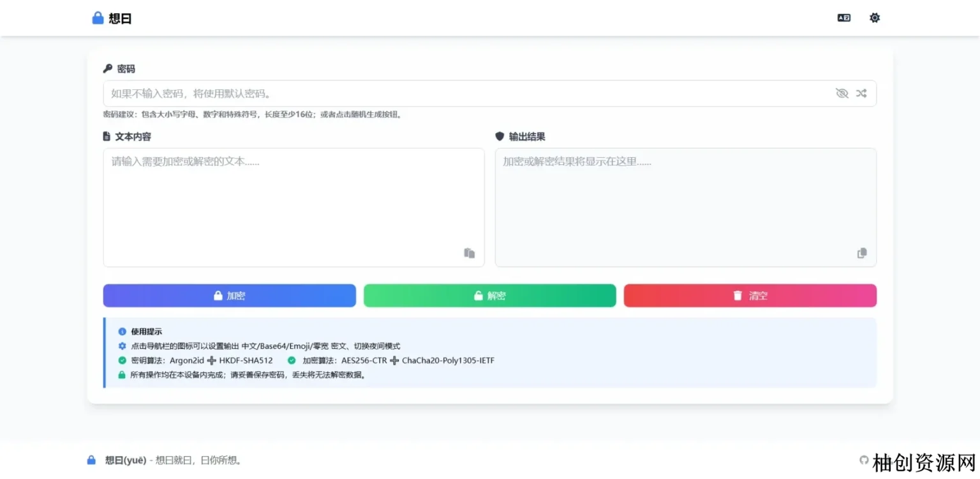The height and width of the screenshot is (479, 980).
Task: Click the shield icon beside 输出结果
Action: point(500,136)
